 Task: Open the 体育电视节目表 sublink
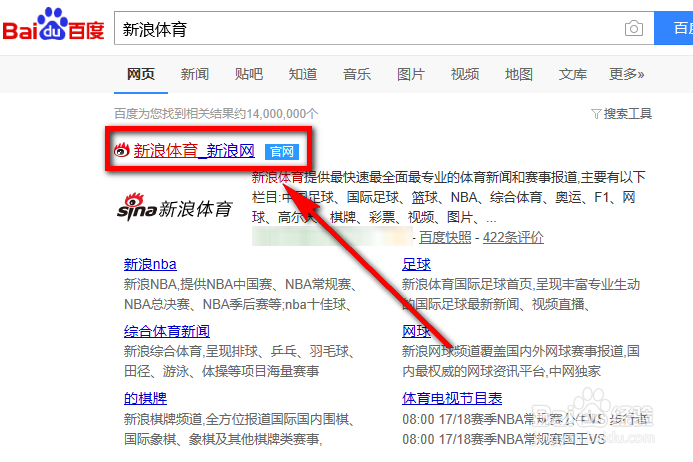[x=452, y=398]
